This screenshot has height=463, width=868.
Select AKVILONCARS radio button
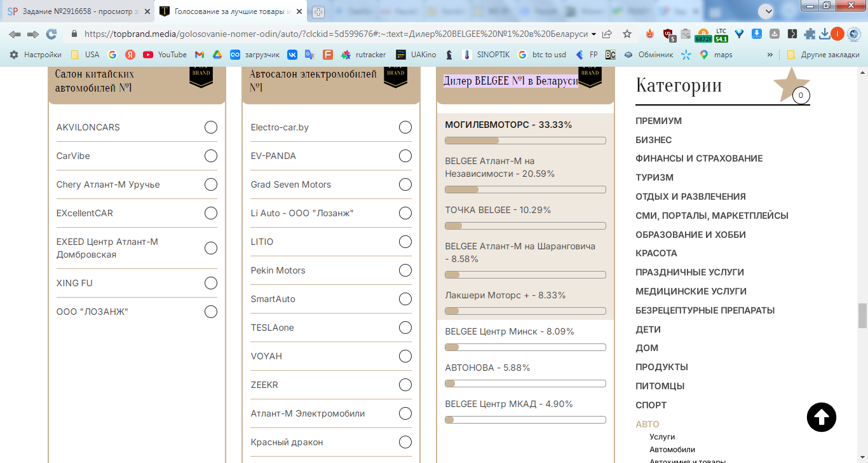tap(211, 127)
